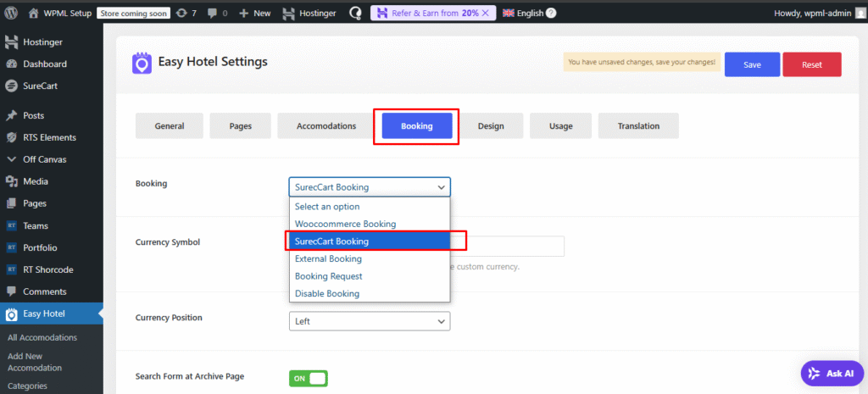Choose Disable Booking option
Image resolution: width=868 pixels, height=394 pixels.
[370, 293]
